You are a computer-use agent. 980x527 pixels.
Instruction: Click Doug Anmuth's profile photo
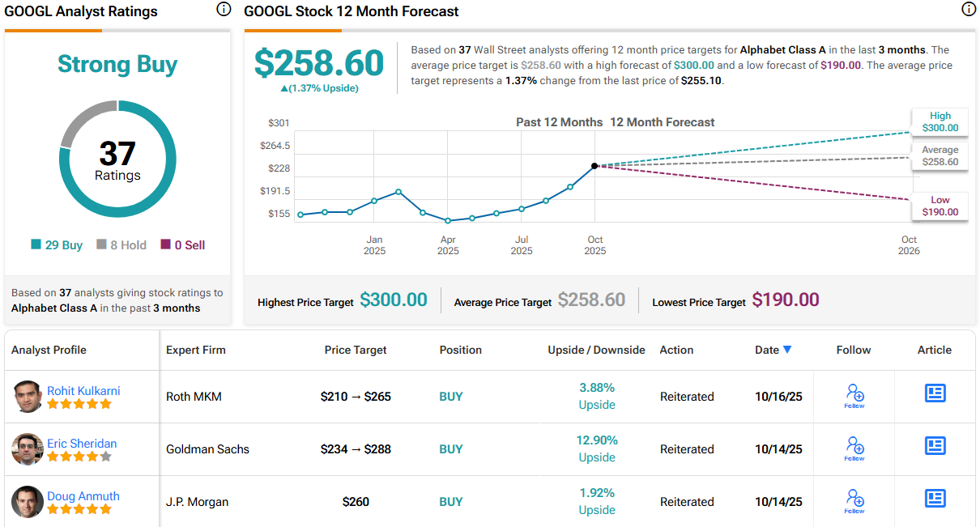click(28, 502)
